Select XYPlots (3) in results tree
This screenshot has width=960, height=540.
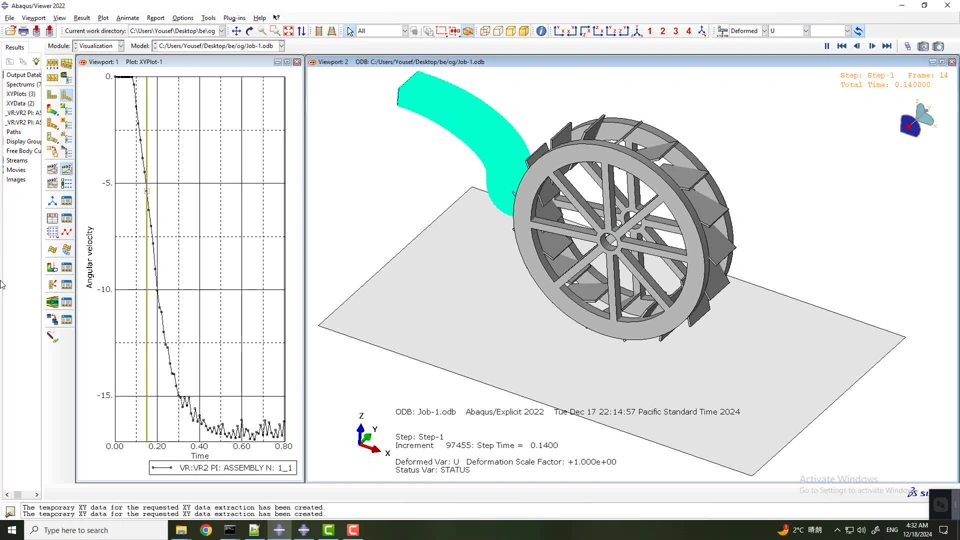(20, 94)
